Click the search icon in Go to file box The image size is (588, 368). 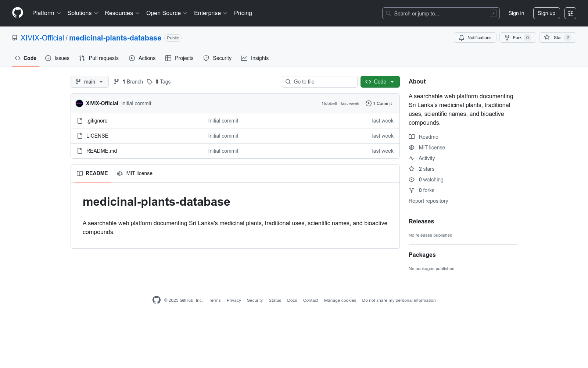288,82
